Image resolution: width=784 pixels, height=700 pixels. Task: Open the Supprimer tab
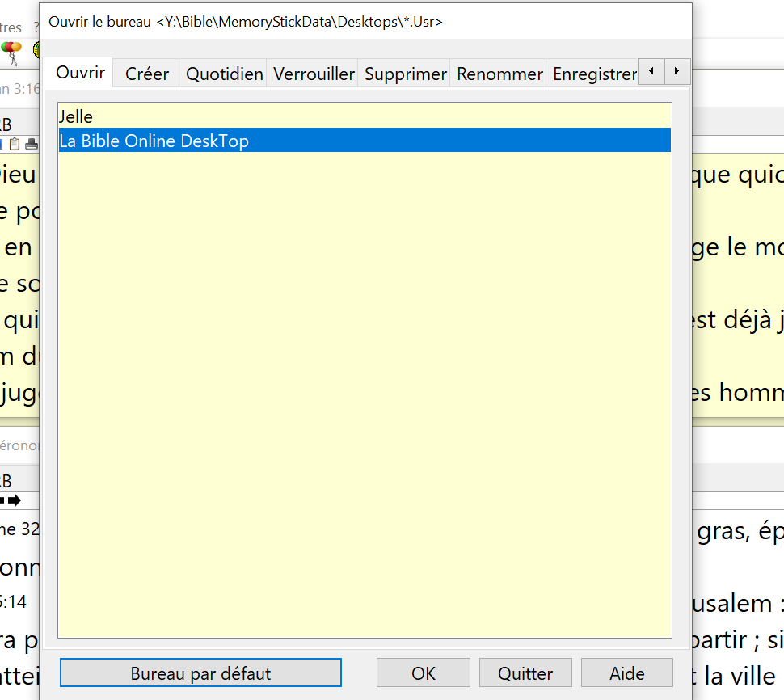(x=405, y=74)
